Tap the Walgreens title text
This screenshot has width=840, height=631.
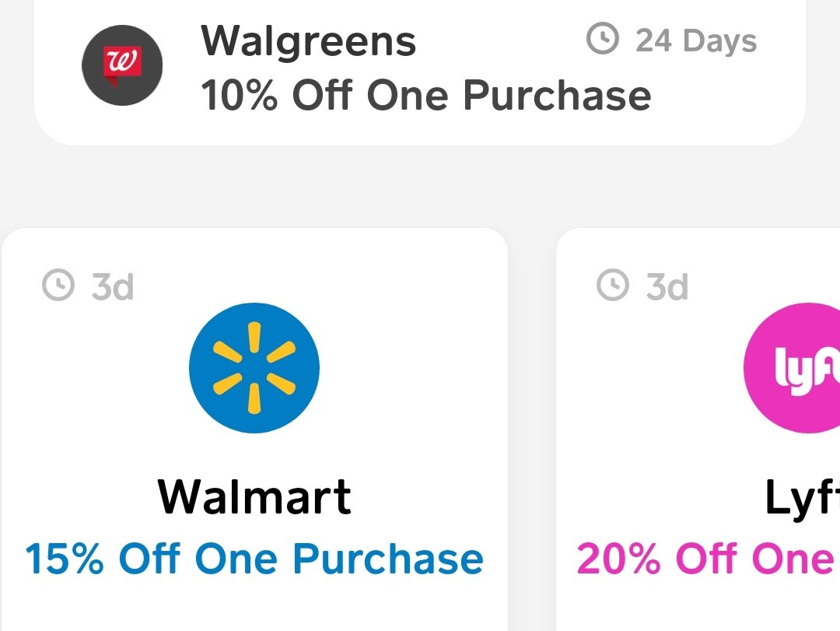[309, 40]
